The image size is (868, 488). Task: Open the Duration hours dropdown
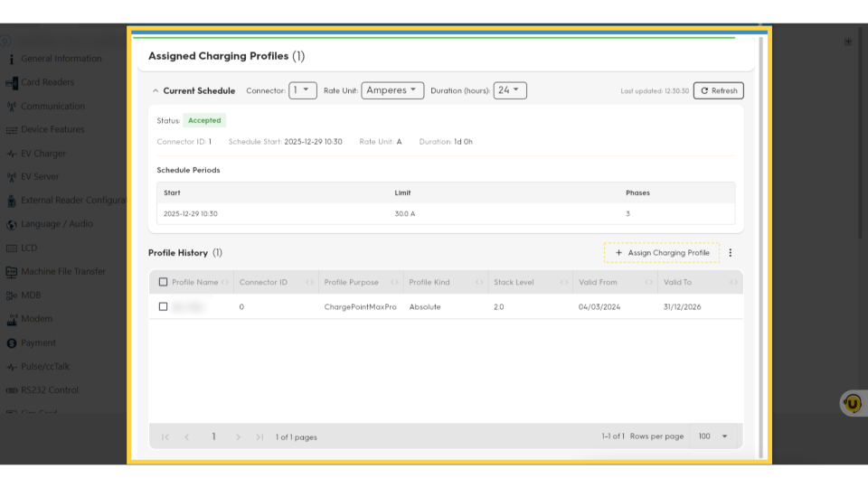coord(510,90)
